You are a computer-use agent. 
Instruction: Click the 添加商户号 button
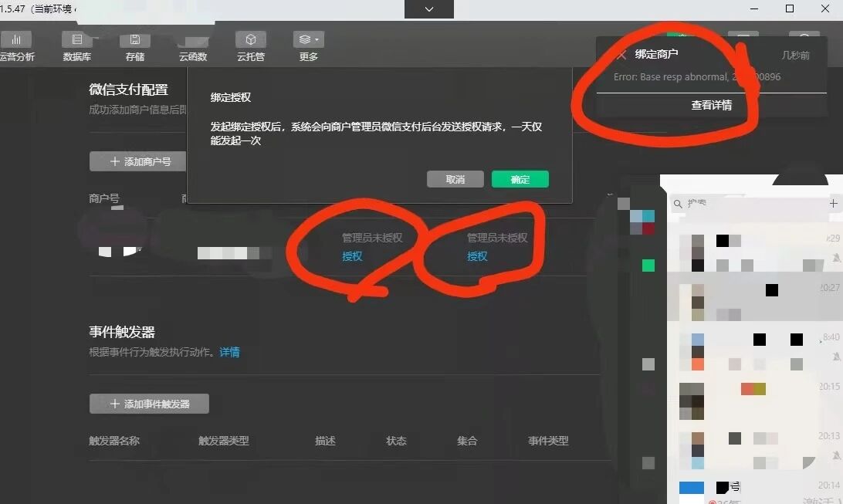point(139,161)
